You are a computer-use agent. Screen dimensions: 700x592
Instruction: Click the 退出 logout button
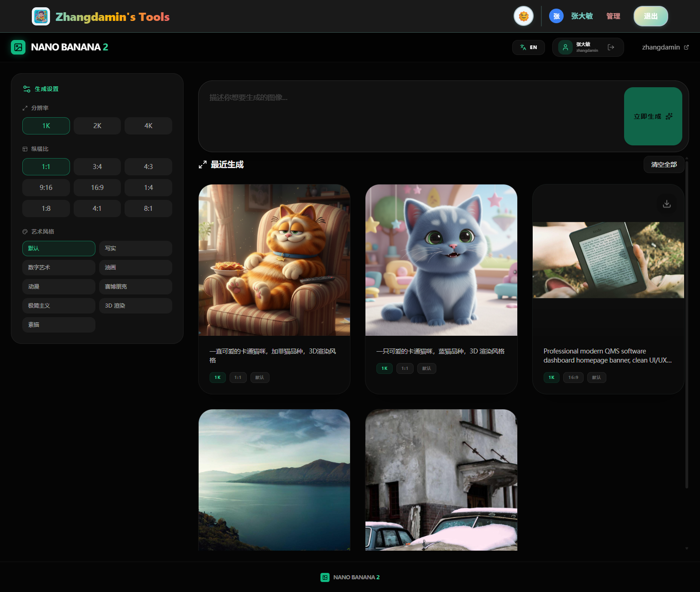tap(651, 16)
